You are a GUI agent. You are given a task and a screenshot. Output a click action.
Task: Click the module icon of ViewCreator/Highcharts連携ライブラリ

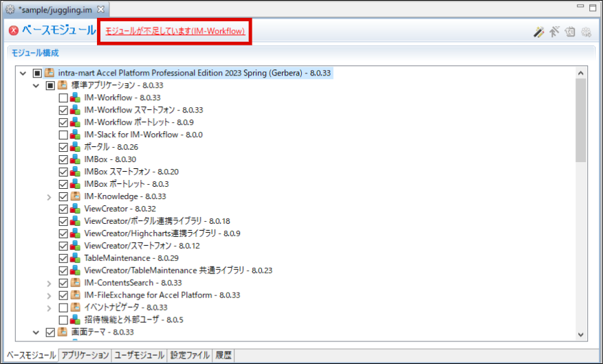pyautogui.click(x=76, y=233)
